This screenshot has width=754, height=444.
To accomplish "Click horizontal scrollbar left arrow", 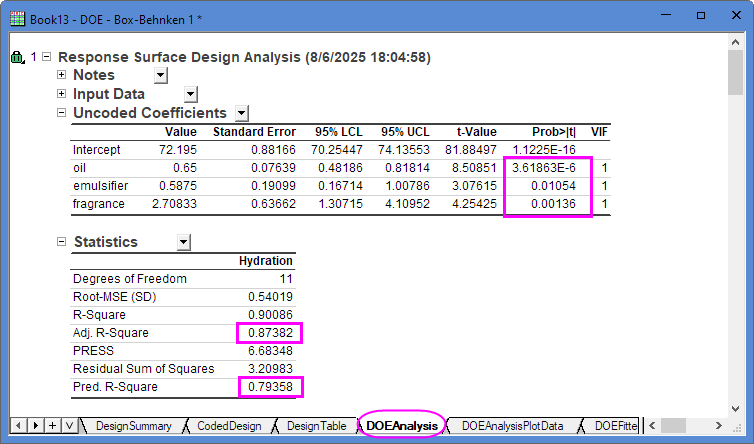I will tap(652, 426).
